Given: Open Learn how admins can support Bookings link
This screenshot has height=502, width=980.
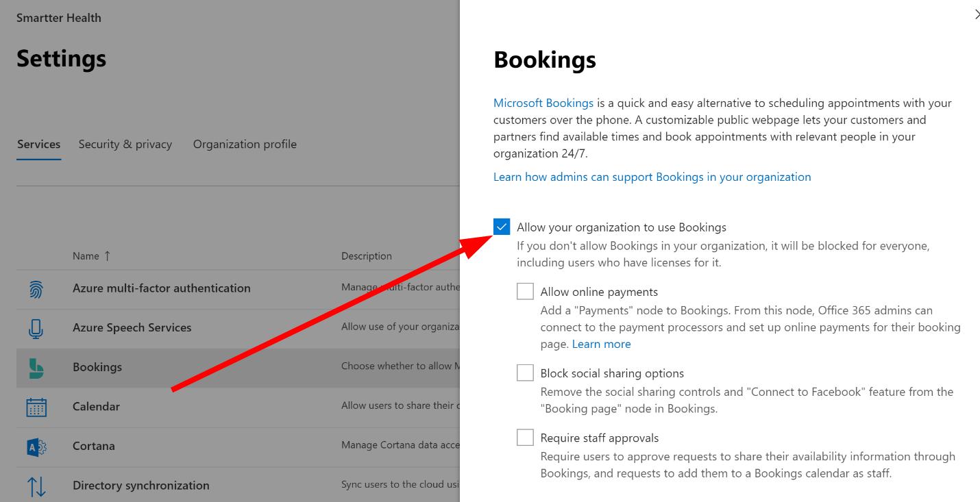Looking at the screenshot, I should 652,177.
